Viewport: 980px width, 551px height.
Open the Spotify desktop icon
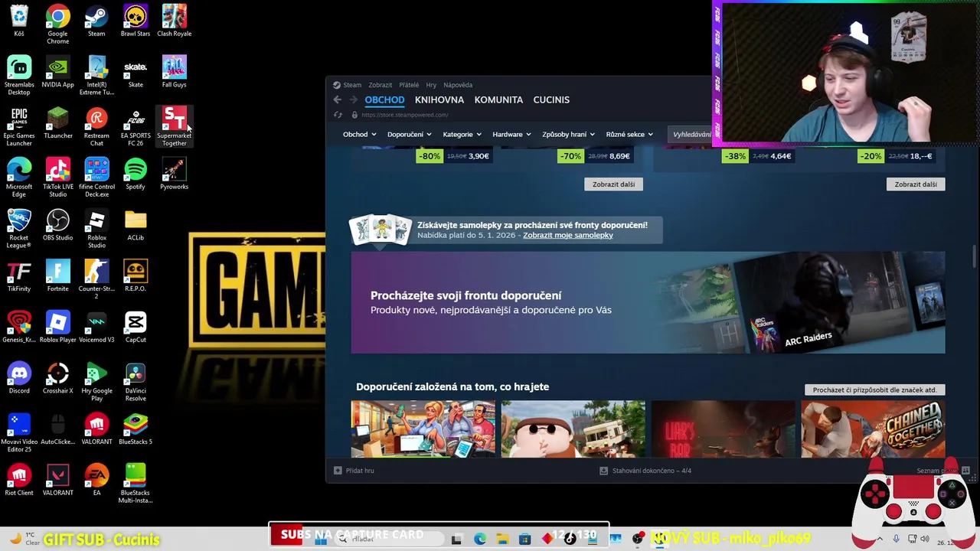click(136, 174)
